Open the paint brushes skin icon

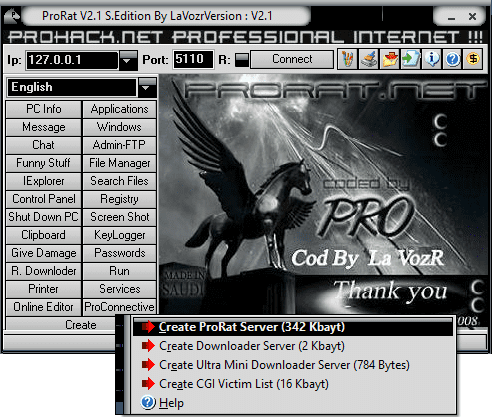347,60
